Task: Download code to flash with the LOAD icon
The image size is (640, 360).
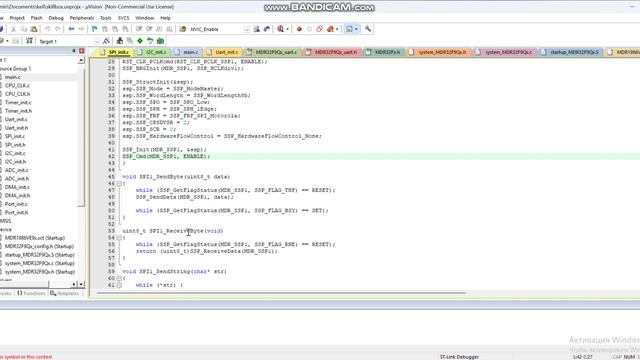Action: point(29,41)
